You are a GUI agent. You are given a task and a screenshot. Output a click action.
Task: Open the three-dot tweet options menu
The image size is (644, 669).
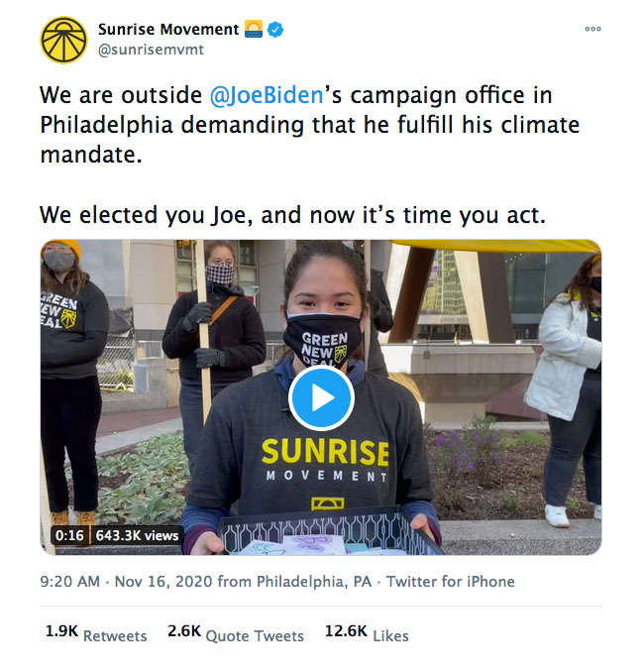[x=592, y=29]
